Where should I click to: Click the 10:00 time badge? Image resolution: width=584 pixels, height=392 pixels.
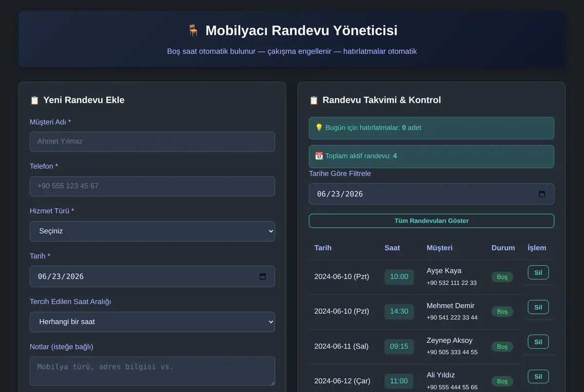point(399,277)
